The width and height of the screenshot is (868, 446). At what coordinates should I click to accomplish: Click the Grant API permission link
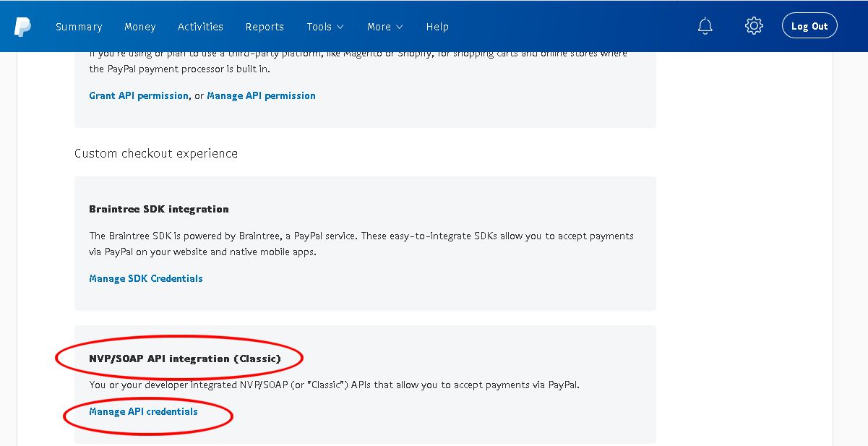click(x=139, y=95)
